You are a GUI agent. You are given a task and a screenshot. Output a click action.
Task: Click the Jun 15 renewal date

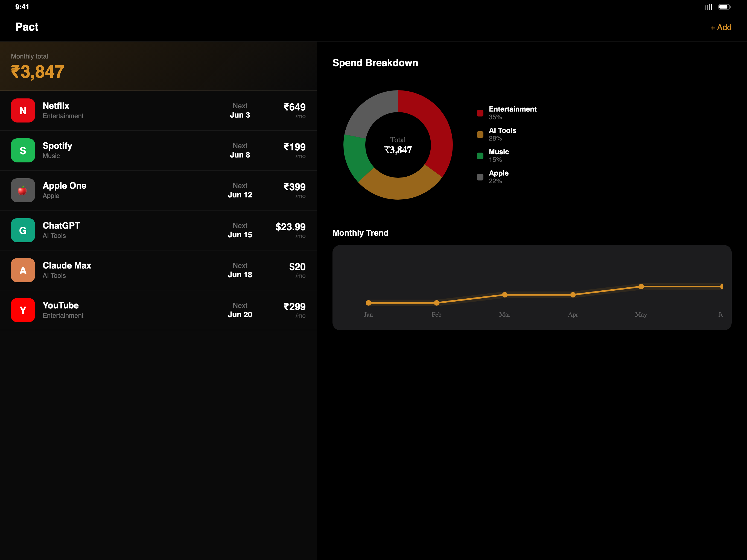240,235
